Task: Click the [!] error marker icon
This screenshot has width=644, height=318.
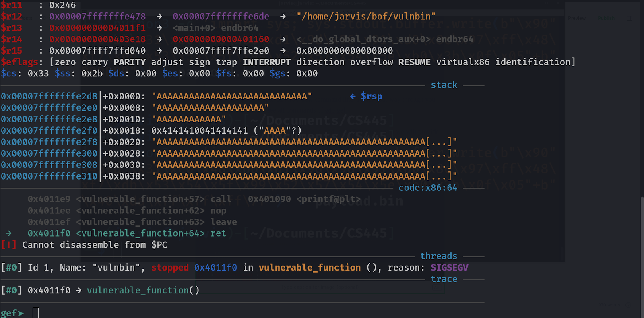Action: point(8,245)
